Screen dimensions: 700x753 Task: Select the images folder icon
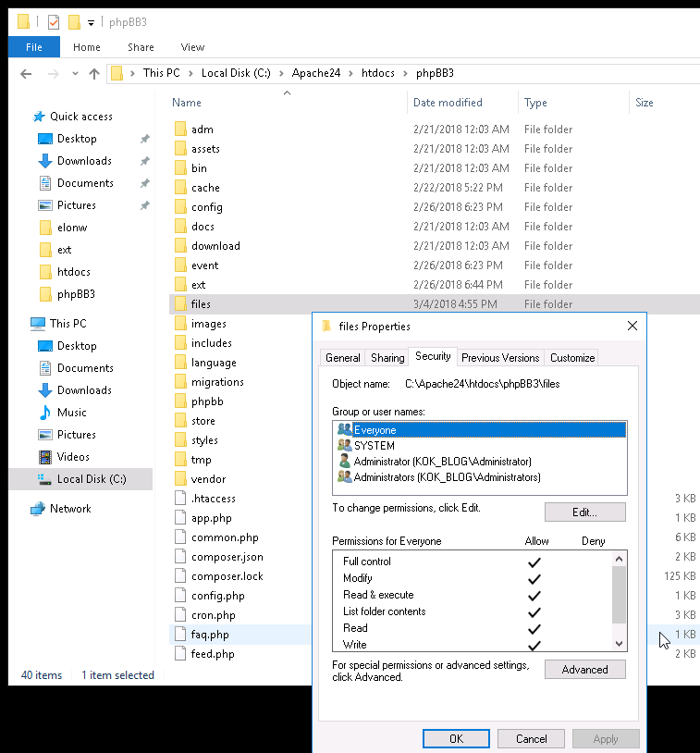point(180,324)
